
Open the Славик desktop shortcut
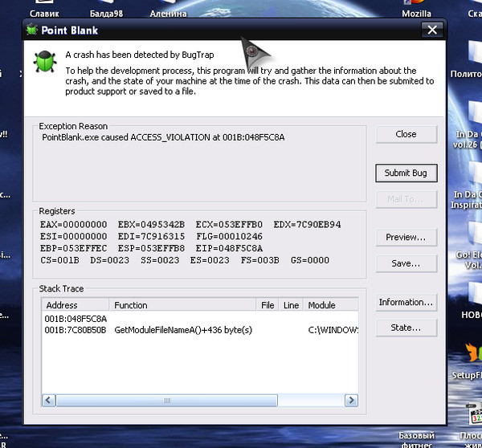pyautogui.click(x=44, y=9)
